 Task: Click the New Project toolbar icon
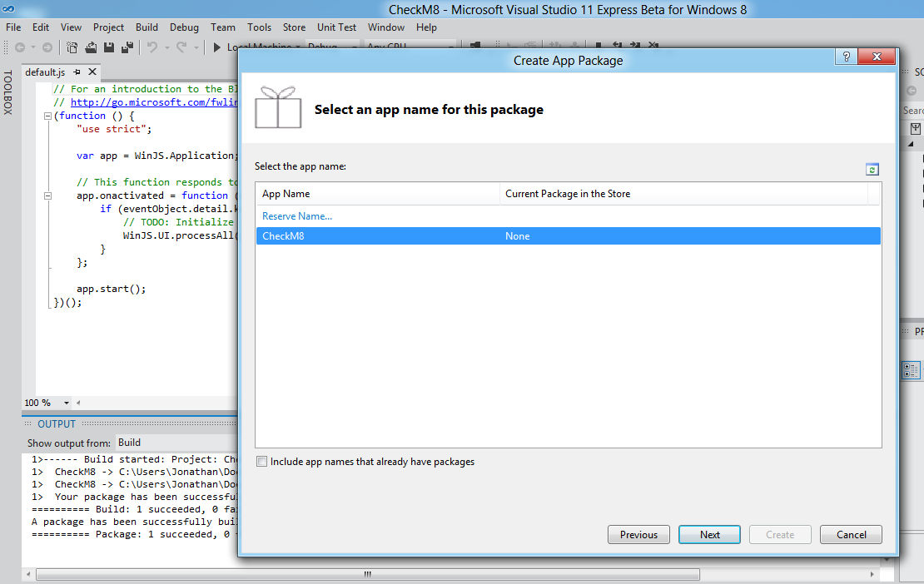(72, 47)
